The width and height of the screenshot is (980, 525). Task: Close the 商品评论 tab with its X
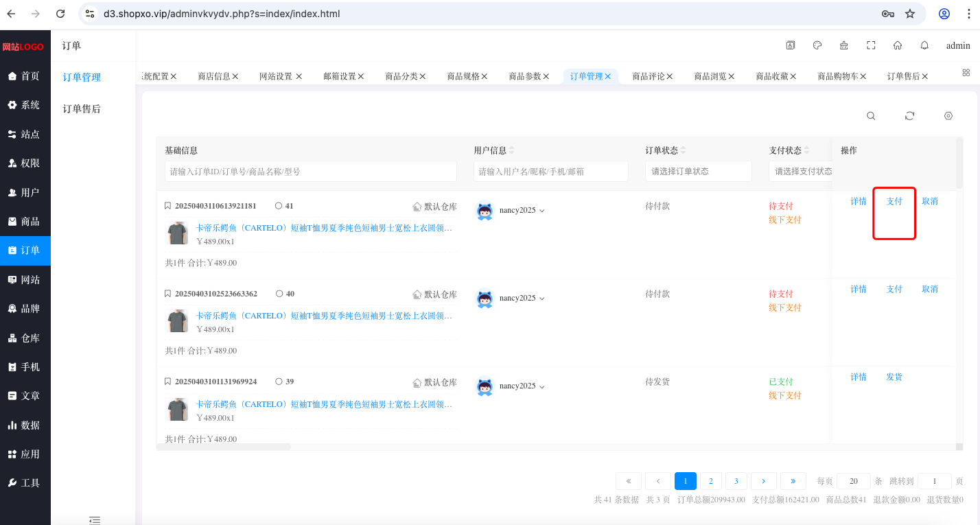(x=670, y=76)
